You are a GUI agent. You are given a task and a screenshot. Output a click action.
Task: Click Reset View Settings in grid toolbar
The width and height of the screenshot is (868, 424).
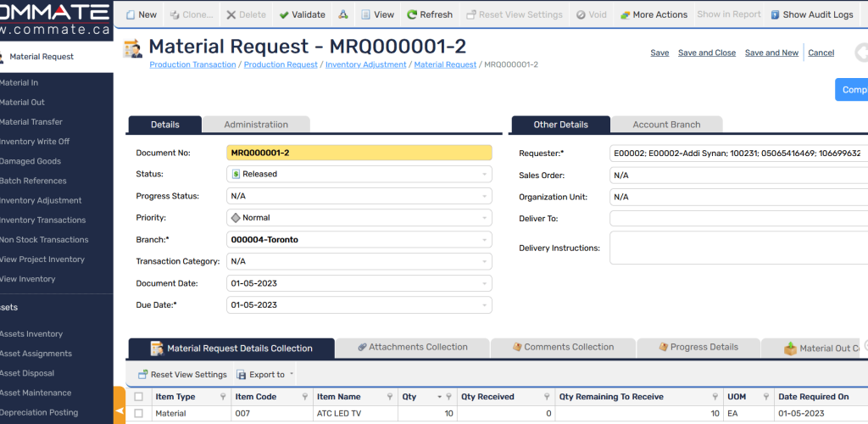point(183,375)
